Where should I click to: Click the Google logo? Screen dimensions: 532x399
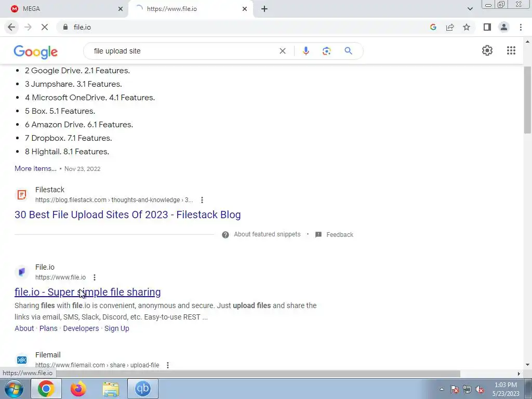(x=36, y=51)
